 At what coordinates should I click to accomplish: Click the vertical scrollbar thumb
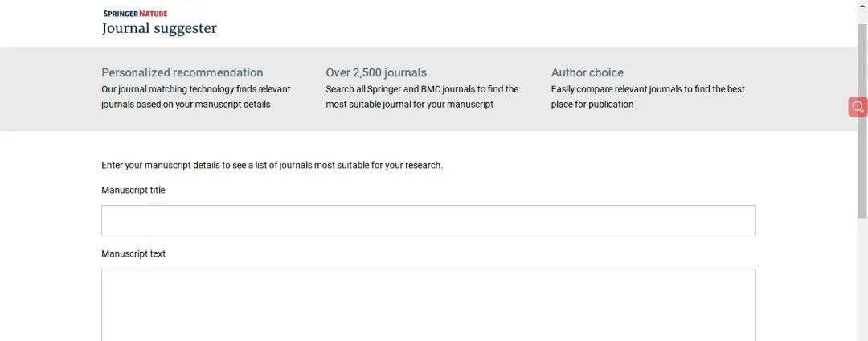coord(862,121)
